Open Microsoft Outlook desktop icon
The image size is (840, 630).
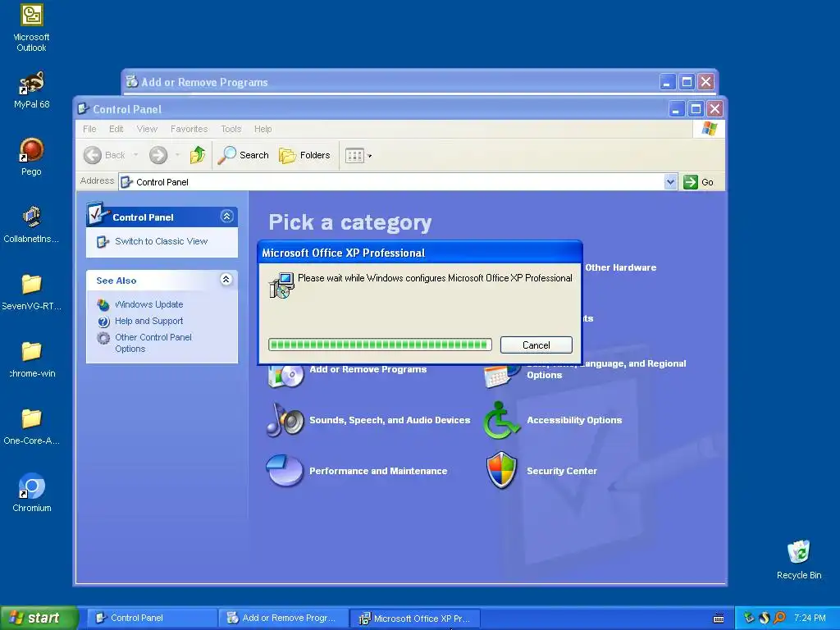(32, 28)
